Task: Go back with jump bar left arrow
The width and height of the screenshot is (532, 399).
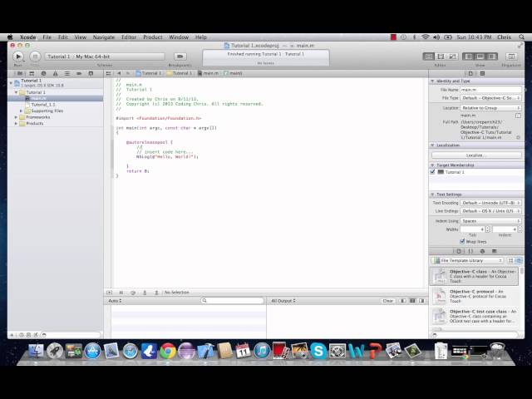Action: (119, 73)
